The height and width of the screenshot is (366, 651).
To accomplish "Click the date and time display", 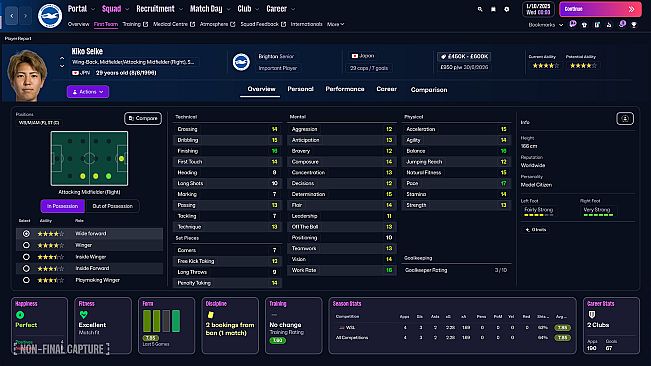I will pos(538,9).
